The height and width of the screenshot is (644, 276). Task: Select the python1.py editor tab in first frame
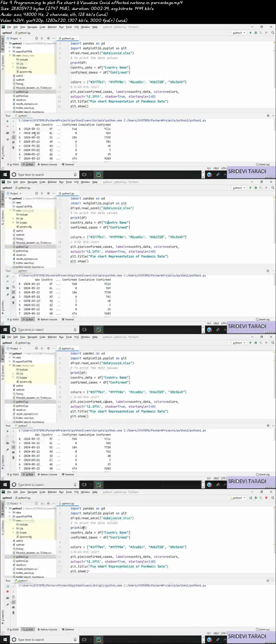tap(68, 38)
